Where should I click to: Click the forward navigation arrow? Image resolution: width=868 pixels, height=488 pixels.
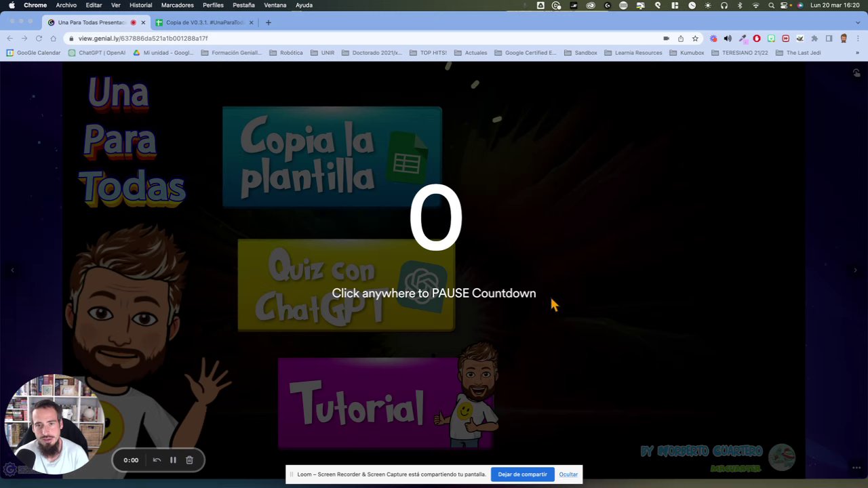24,39
